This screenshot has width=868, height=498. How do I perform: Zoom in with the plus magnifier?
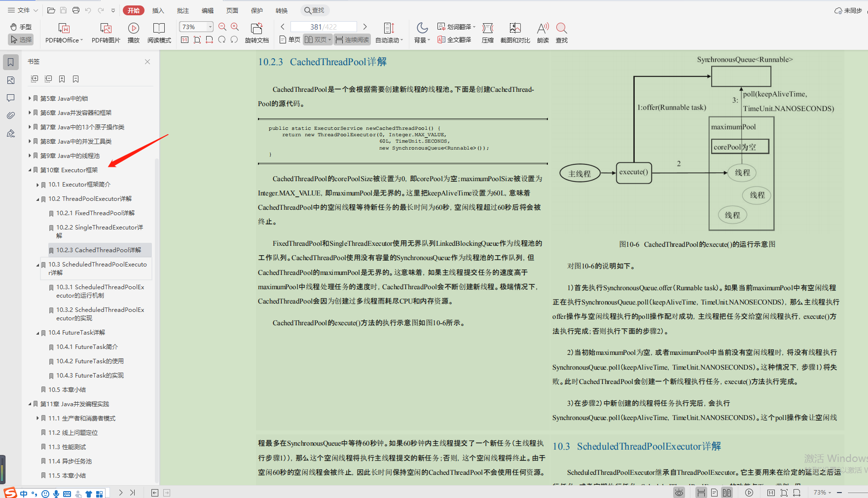pyautogui.click(x=235, y=27)
